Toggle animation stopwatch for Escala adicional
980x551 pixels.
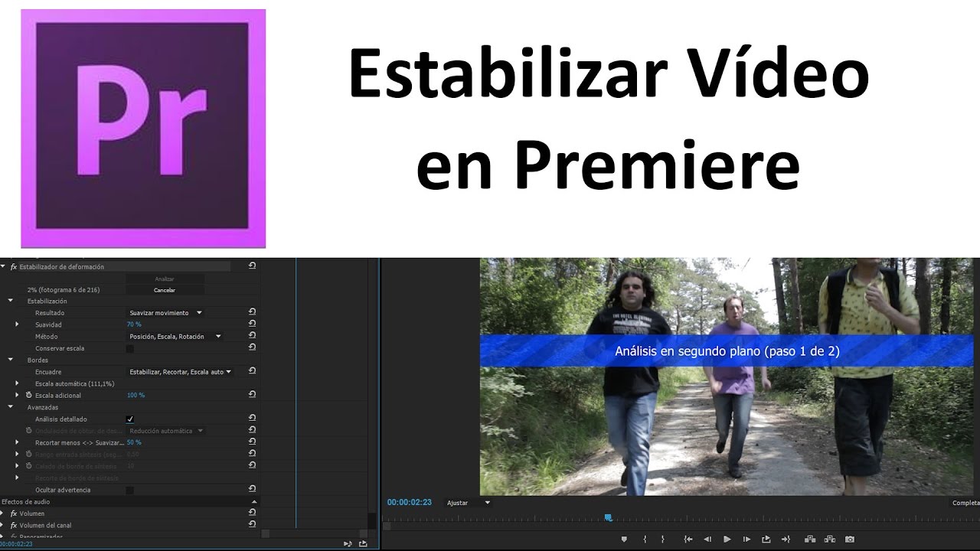(x=28, y=395)
